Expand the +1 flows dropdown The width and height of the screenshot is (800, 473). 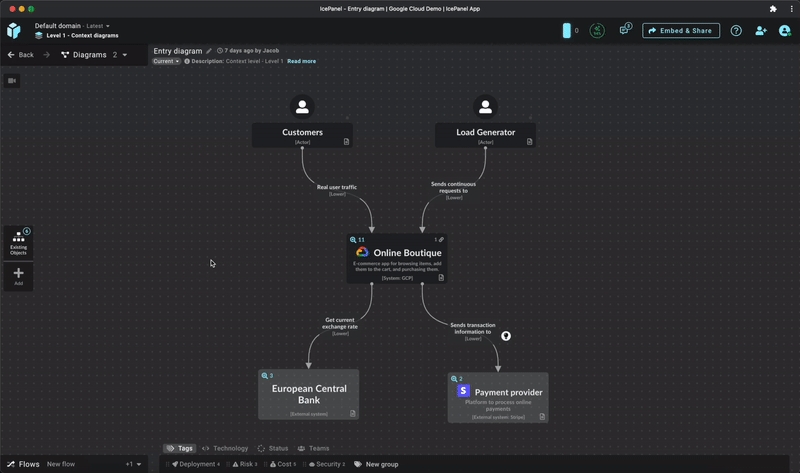[x=133, y=464]
